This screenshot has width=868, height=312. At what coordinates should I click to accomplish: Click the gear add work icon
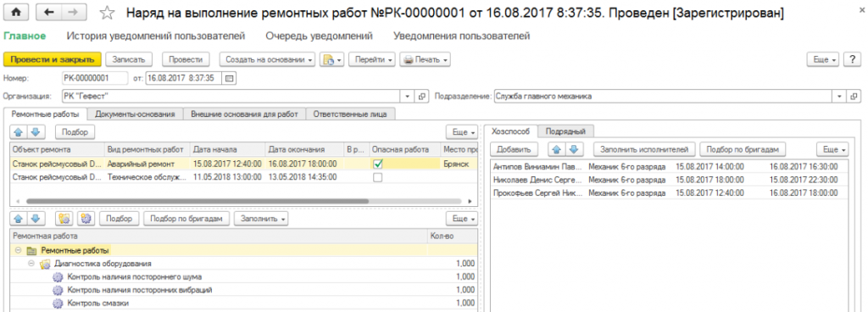point(86,219)
